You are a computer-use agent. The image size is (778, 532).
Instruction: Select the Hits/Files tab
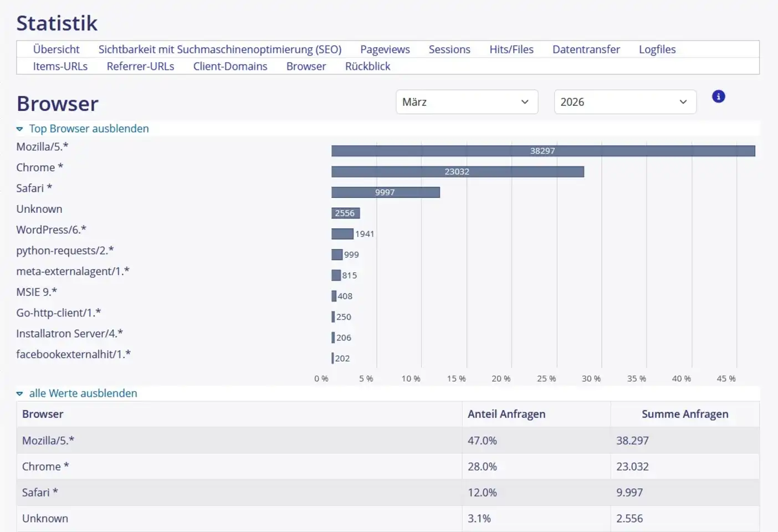point(511,49)
